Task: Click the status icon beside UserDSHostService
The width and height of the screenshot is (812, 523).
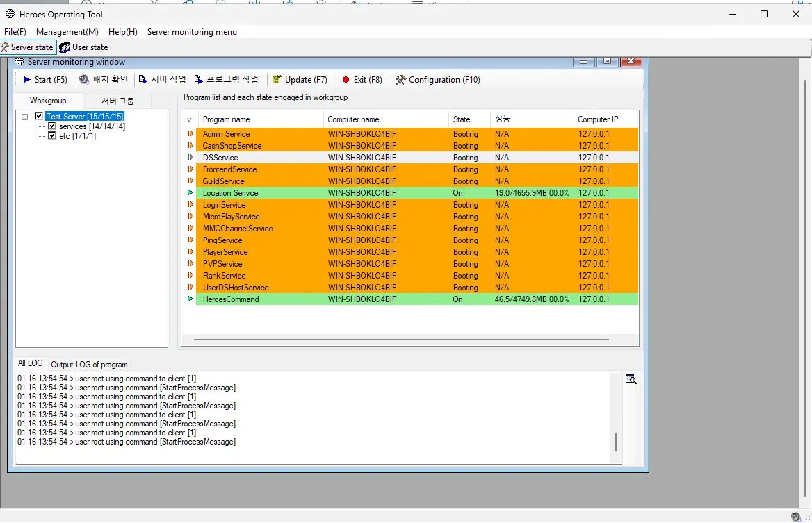Action: coord(190,287)
